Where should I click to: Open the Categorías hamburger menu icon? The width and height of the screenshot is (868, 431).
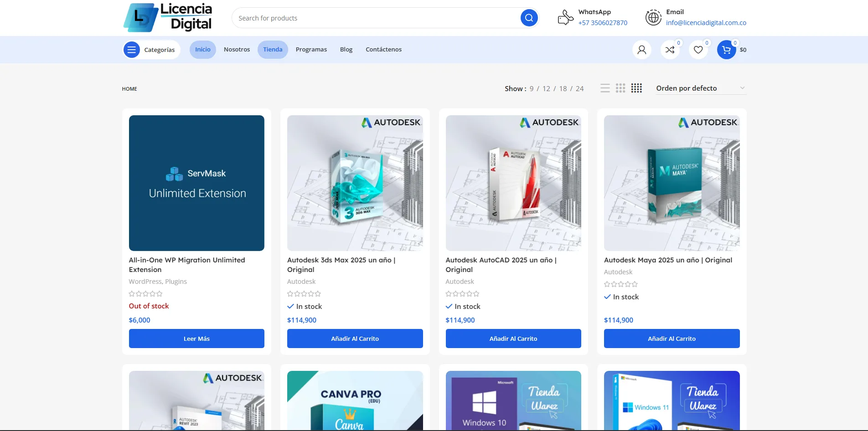(x=131, y=50)
